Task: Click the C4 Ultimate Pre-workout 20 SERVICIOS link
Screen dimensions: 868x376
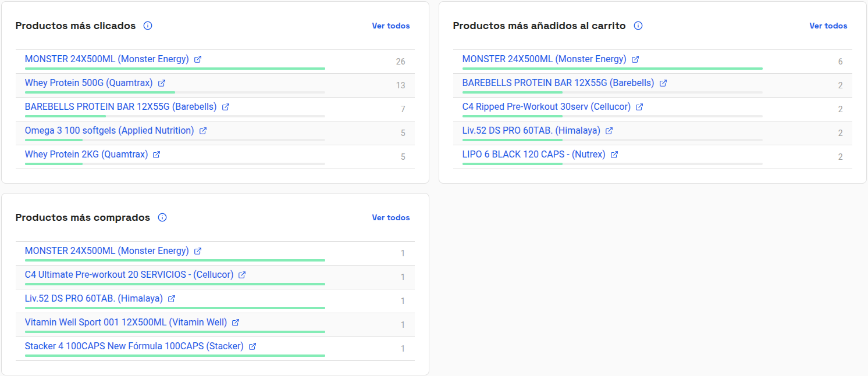Action: coord(129,274)
